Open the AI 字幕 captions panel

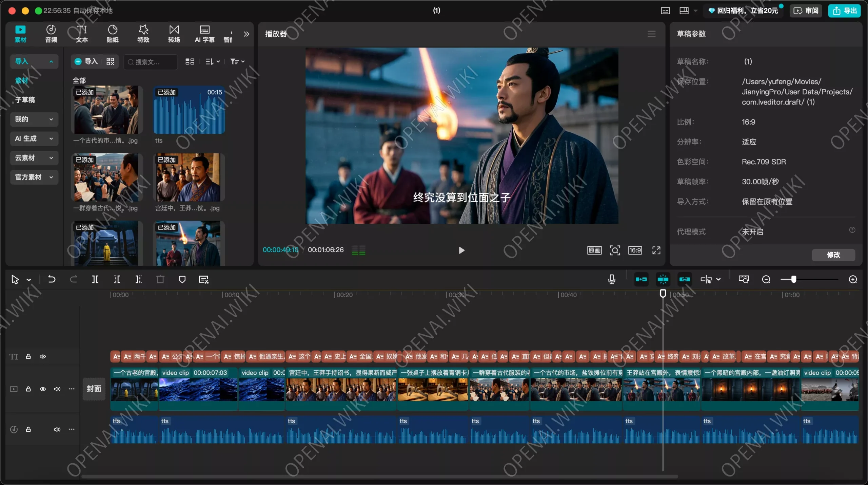[x=204, y=34]
